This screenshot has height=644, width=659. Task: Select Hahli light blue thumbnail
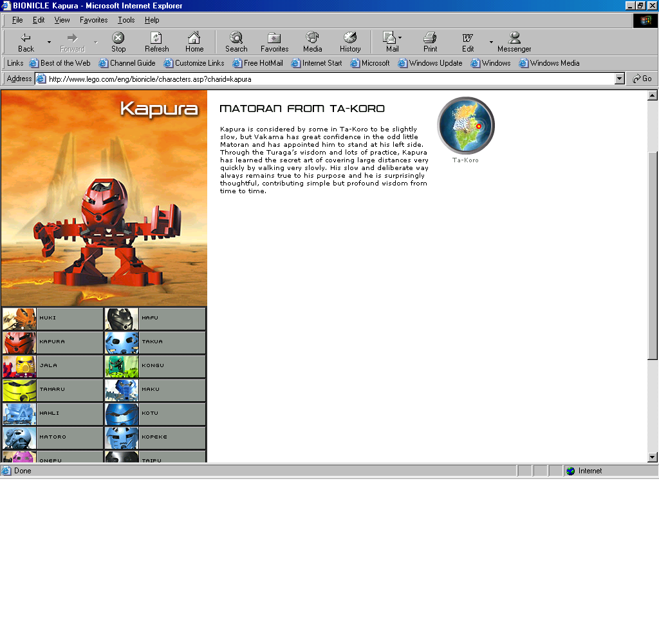[19, 414]
